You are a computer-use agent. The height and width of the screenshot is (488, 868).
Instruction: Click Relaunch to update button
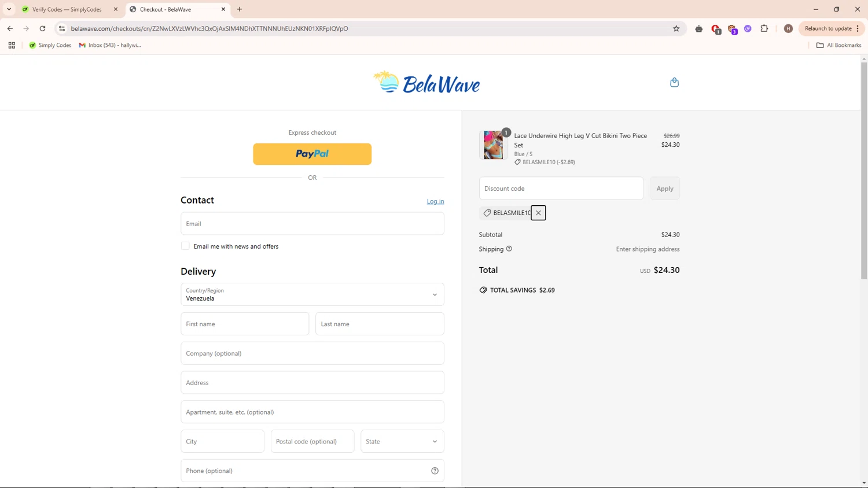[x=827, y=28]
